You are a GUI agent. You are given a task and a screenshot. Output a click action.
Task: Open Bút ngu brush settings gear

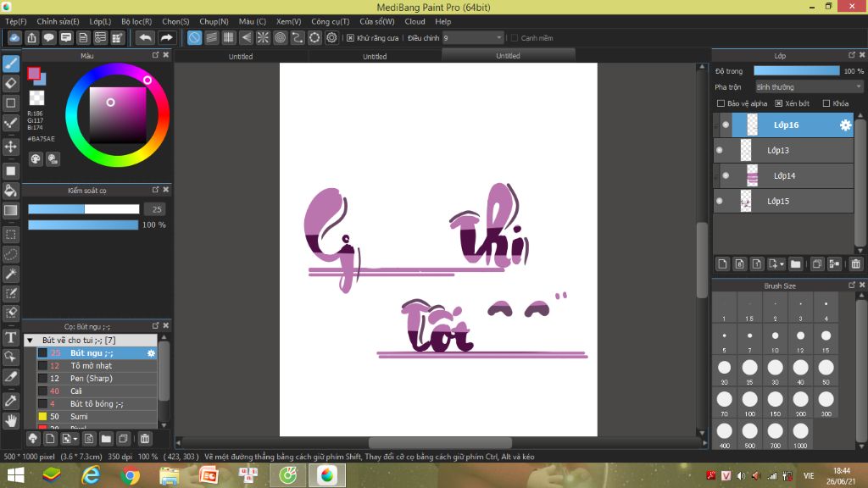pos(151,353)
